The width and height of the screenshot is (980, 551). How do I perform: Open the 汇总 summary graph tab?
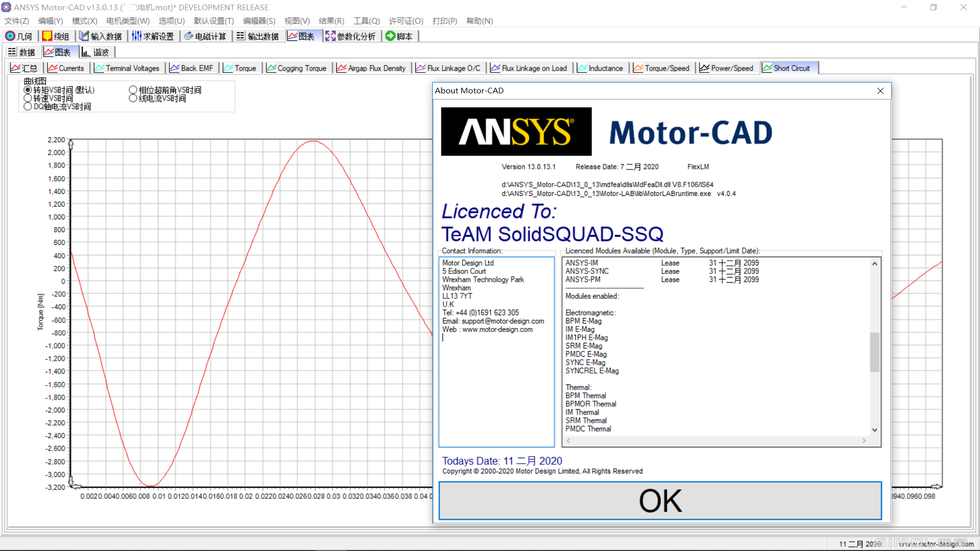coord(24,68)
